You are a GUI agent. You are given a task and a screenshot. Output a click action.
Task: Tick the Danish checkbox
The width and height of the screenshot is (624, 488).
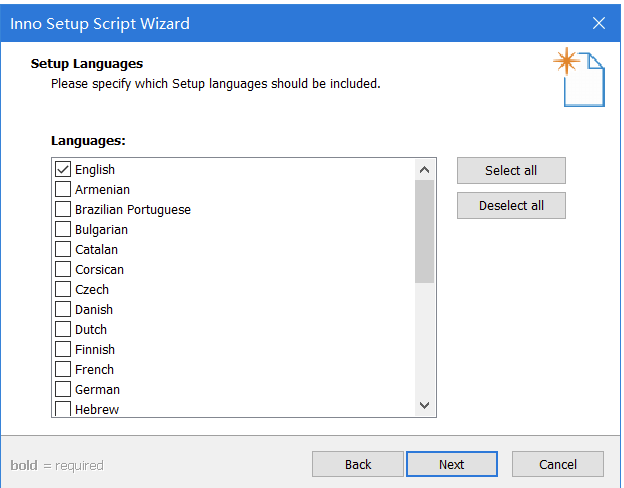[63, 309]
